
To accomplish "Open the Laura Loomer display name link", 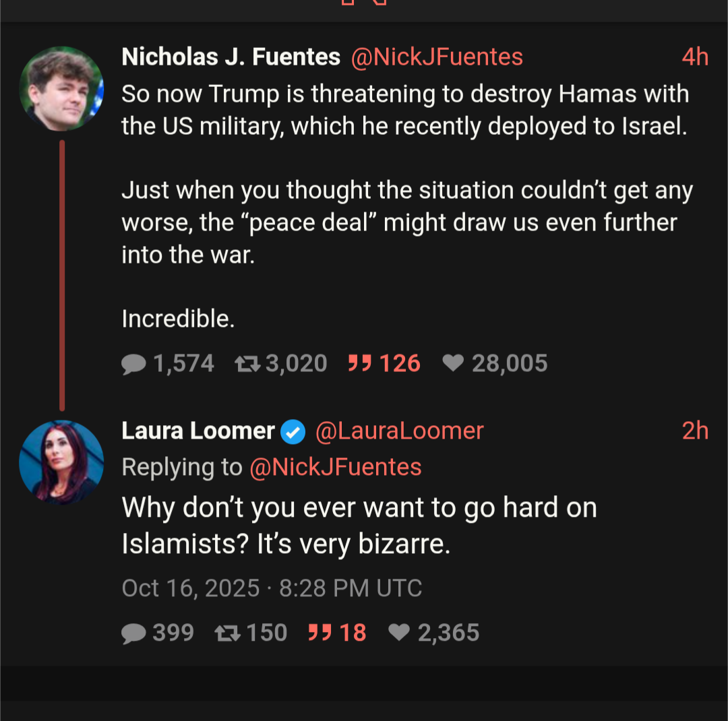I will pos(198,431).
